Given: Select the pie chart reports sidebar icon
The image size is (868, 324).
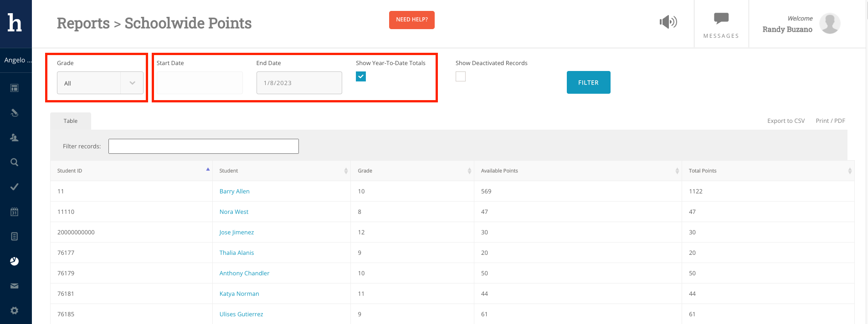Looking at the screenshot, I should 15,261.
